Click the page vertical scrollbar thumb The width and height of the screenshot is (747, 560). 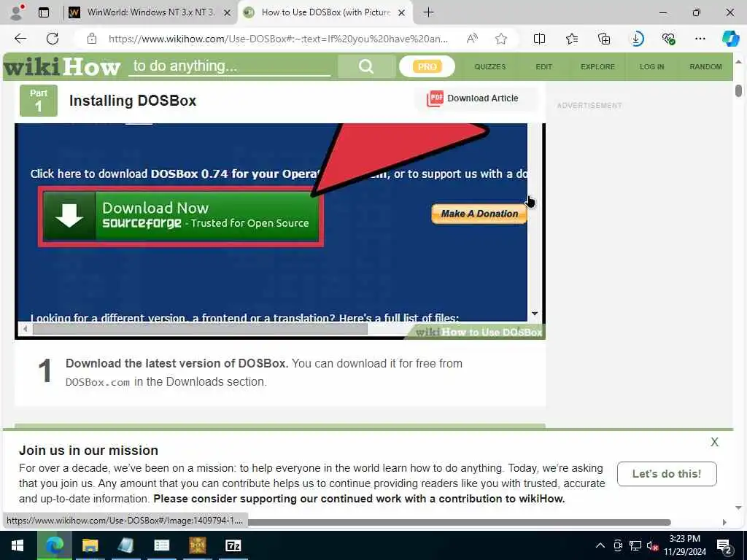coord(738,90)
